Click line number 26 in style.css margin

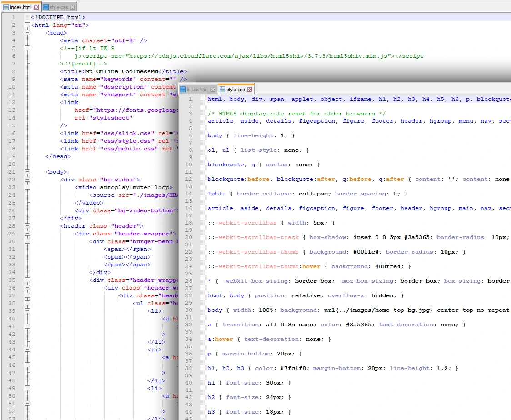coord(189,281)
